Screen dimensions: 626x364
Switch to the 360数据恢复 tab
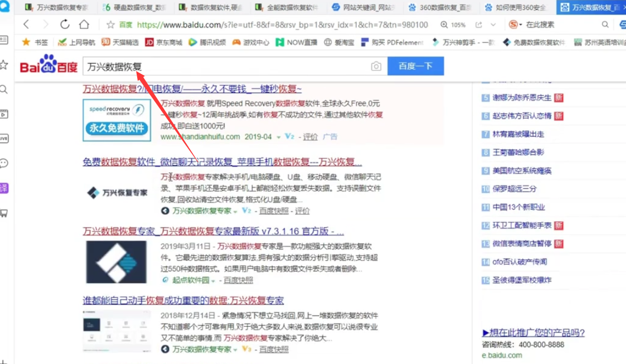(x=440, y=7)
